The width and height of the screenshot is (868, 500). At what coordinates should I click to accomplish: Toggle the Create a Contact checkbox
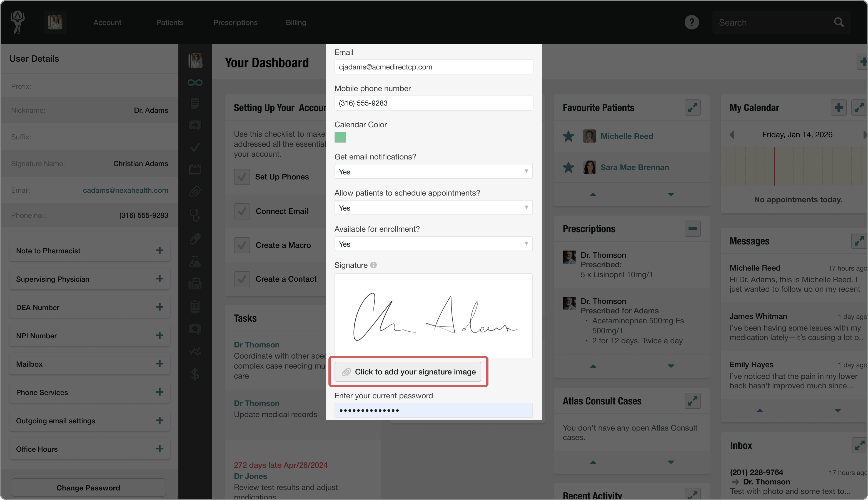pos(242,279)
